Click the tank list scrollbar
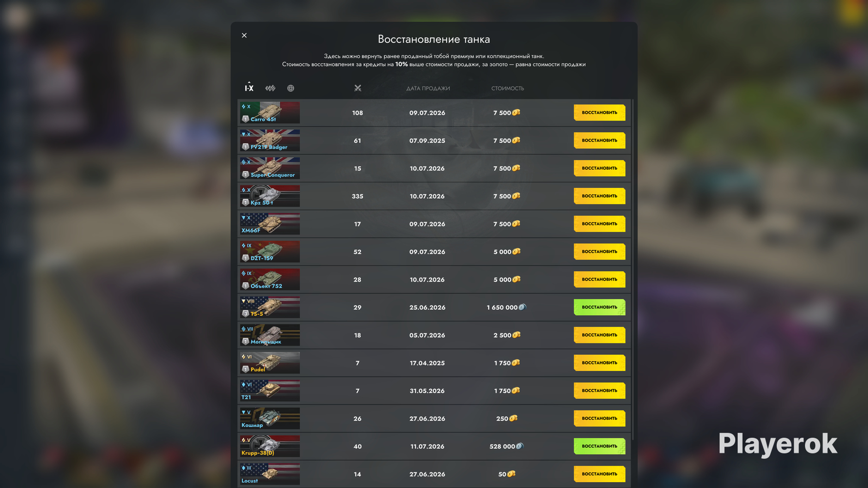This screenshot has width=868, height=488. click(633, 268)
